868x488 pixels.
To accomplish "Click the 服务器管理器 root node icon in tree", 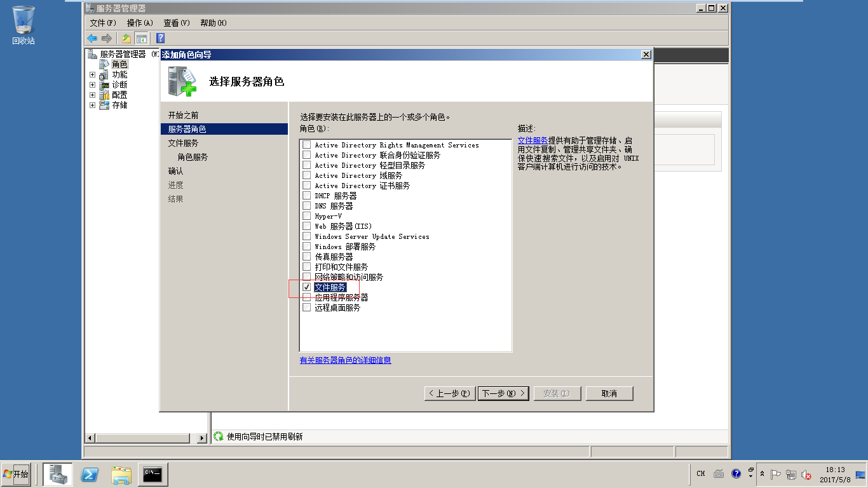I will 93,54.
